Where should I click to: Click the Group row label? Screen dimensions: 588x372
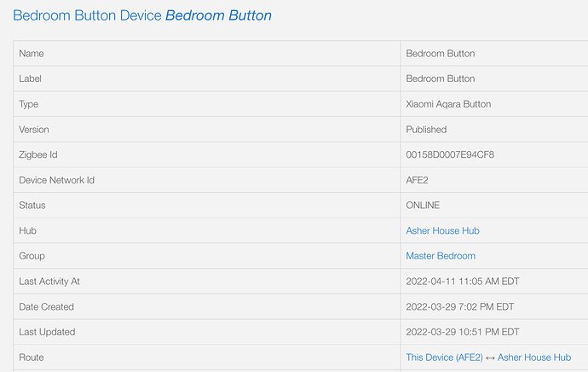[x=32, y=256]
